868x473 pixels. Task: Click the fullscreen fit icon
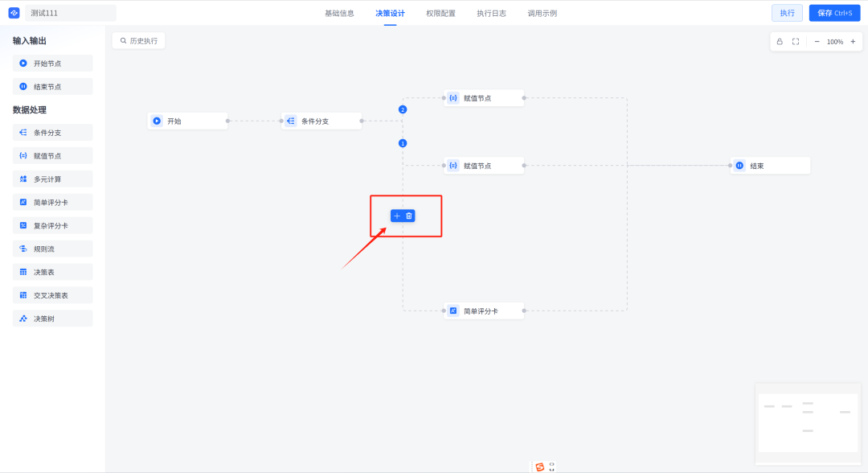click(x=796, y=42)
